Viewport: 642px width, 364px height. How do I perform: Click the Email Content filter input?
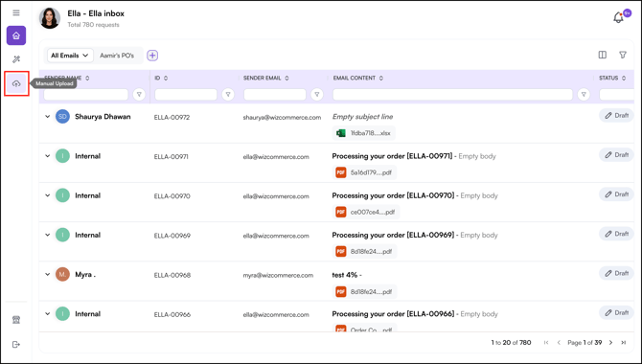(x=452, y=95)
